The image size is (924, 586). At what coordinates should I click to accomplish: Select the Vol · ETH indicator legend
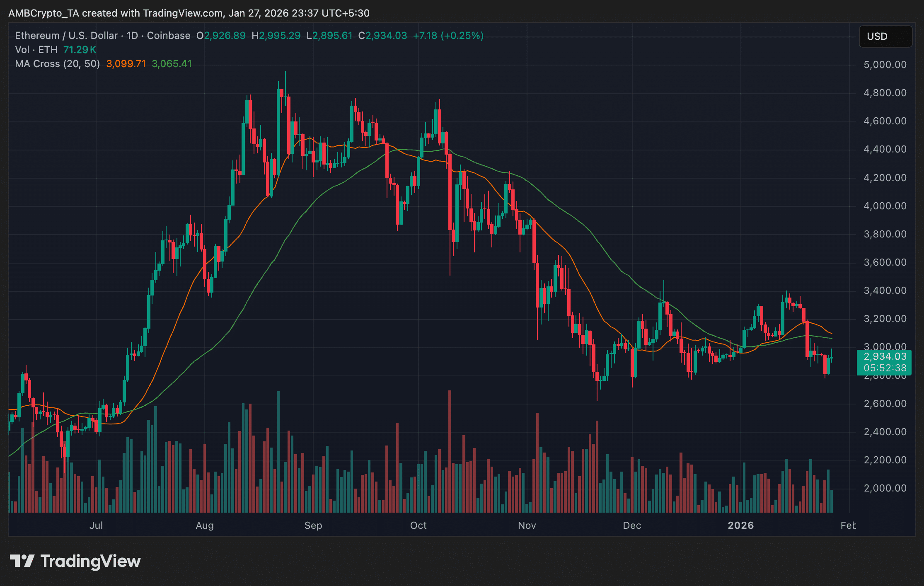36,50
